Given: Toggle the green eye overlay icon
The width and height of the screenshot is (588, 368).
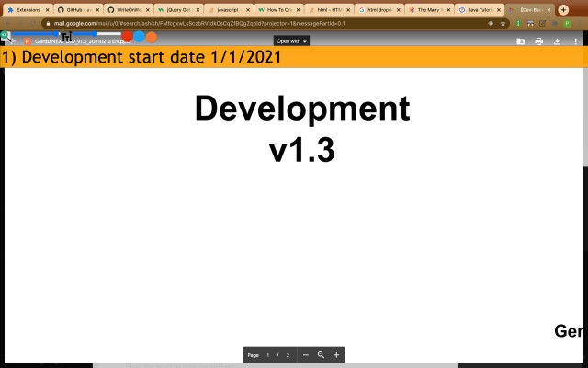Looking at the screenshot, I should tap(5, 35).
